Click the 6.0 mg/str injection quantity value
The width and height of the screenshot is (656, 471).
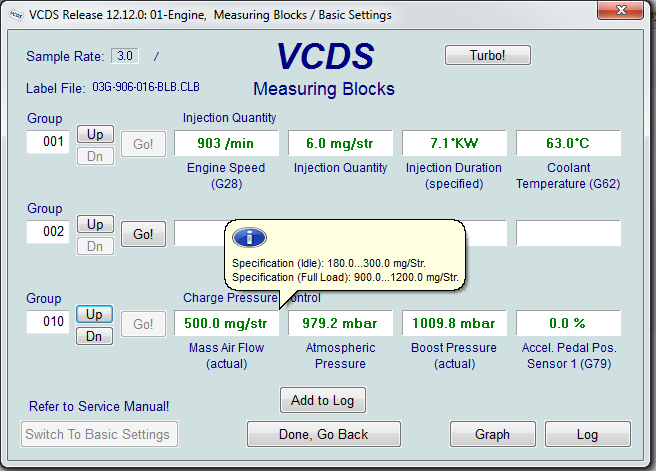point(340,143)
